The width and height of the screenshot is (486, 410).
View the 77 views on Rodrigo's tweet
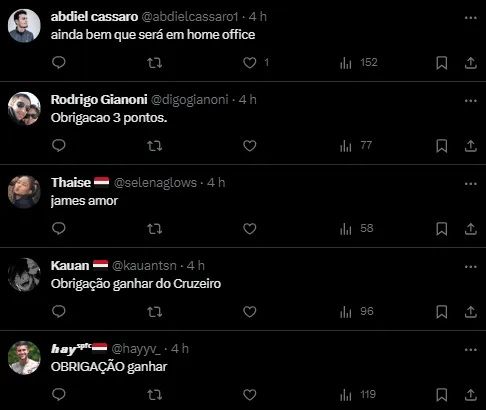356,146
